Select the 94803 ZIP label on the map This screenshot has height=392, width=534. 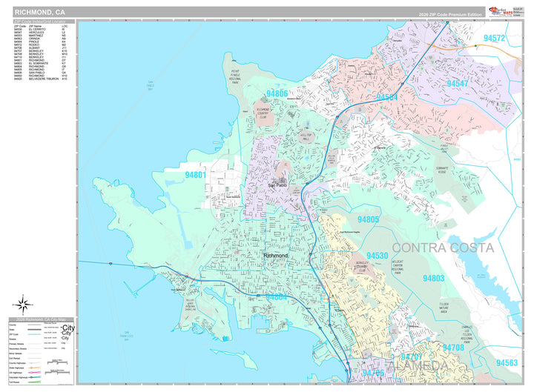click(434, 279)
